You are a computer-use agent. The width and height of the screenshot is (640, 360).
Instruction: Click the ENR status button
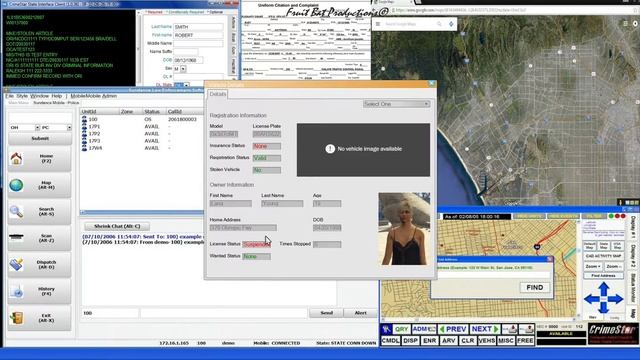[x=429, y=340]
